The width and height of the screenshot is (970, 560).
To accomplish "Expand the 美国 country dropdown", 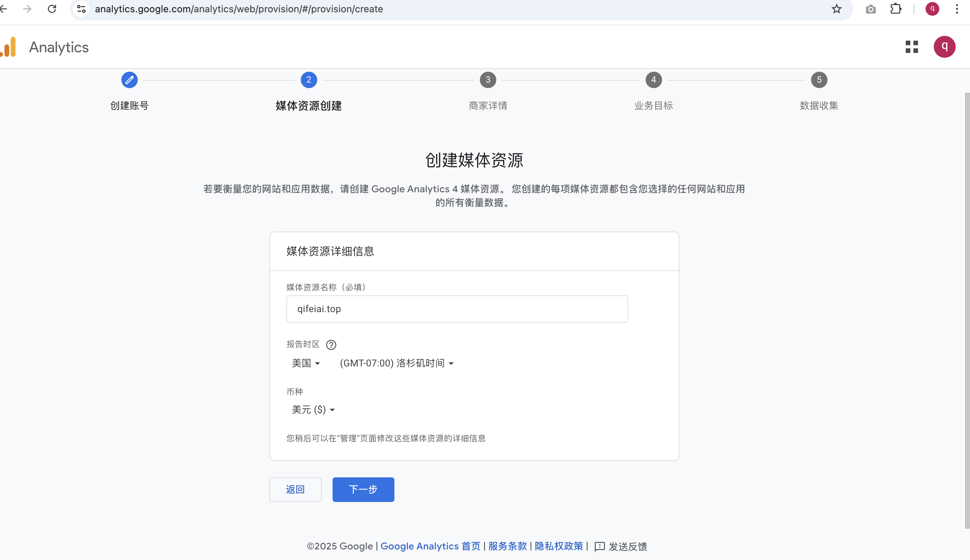I will pos(306,363).
